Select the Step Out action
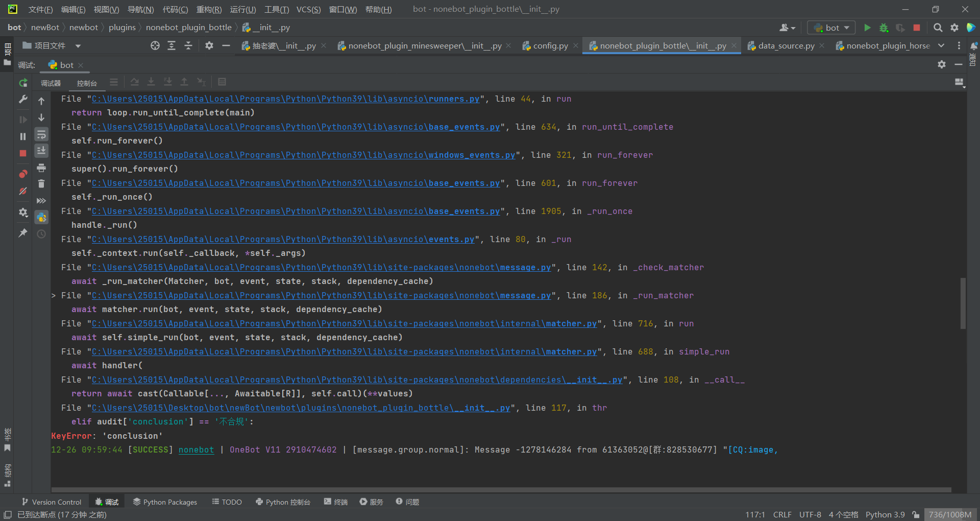 click(184, 82)
